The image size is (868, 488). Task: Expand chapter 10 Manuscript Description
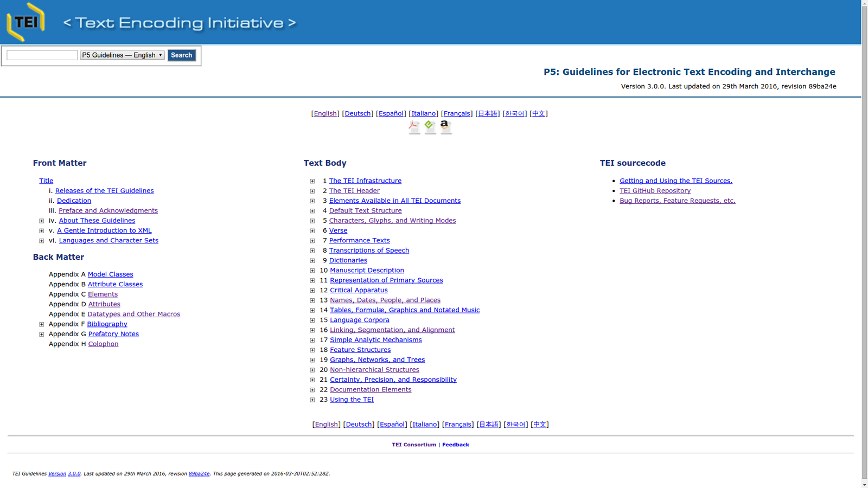(312, 271)
